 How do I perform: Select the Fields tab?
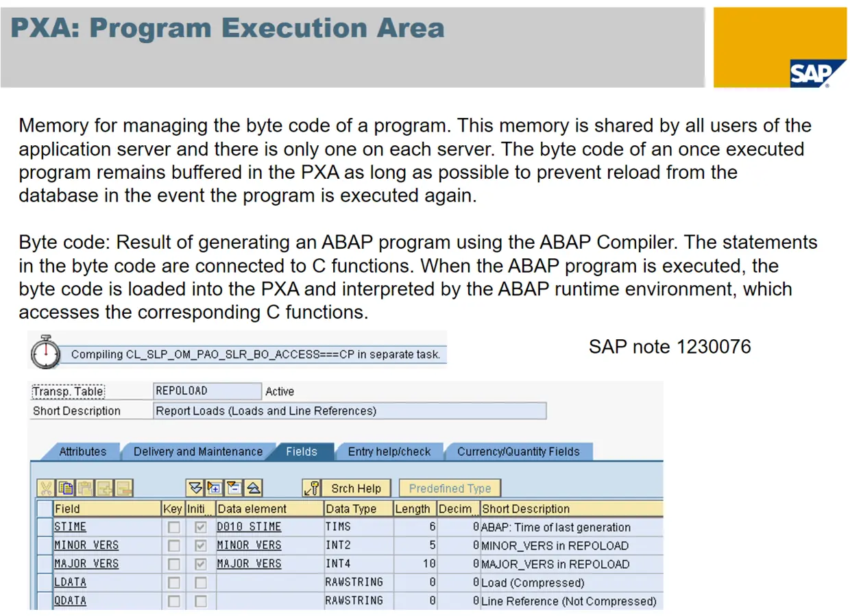pyautogui.click(x=302, y=452)
